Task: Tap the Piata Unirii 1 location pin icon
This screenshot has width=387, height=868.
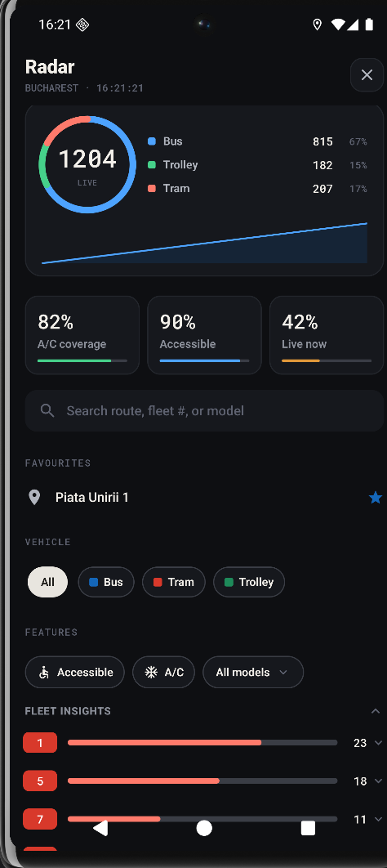Action: point(34,497)
